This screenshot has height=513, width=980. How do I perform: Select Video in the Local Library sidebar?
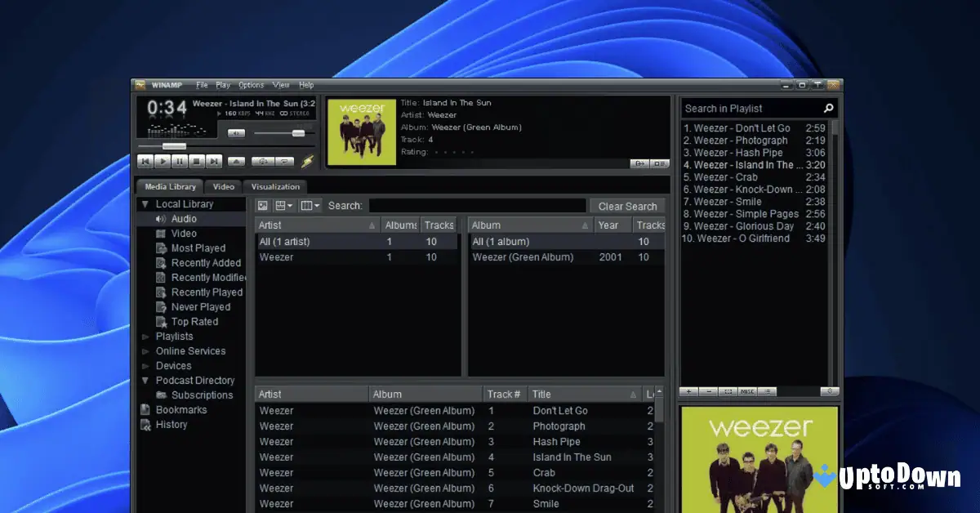click(185, 233)
